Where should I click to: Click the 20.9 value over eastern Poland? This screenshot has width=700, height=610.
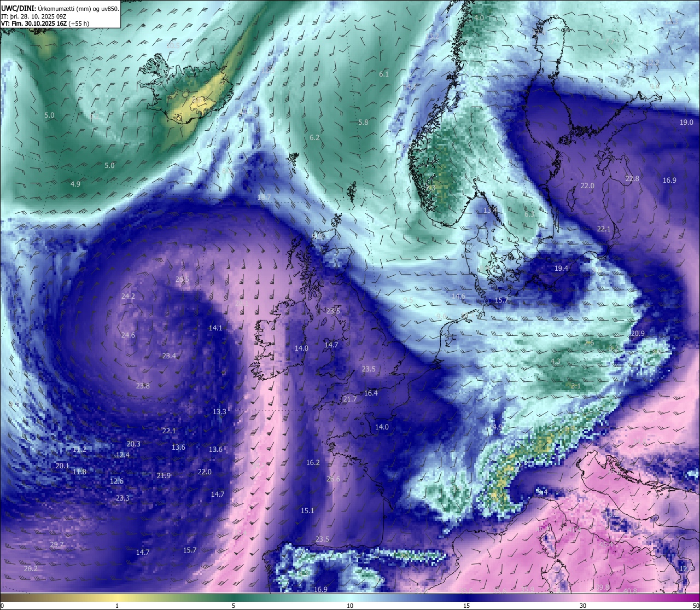[x=638, y=334]
